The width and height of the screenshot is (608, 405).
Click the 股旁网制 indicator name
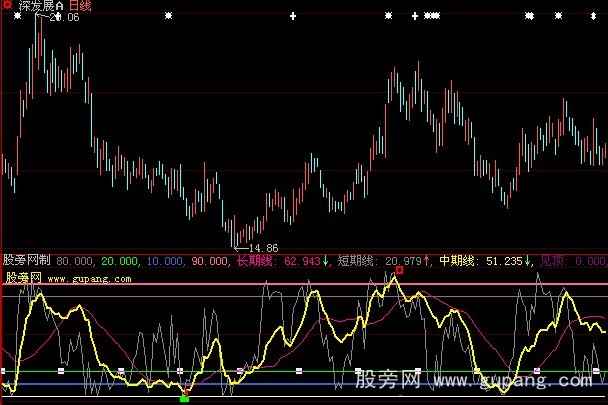(x=27, y=260)
